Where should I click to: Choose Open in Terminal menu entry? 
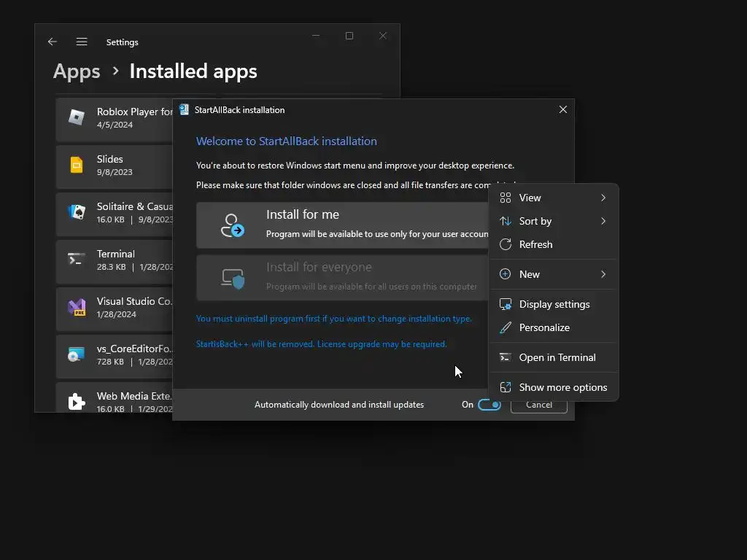point(557,357)
